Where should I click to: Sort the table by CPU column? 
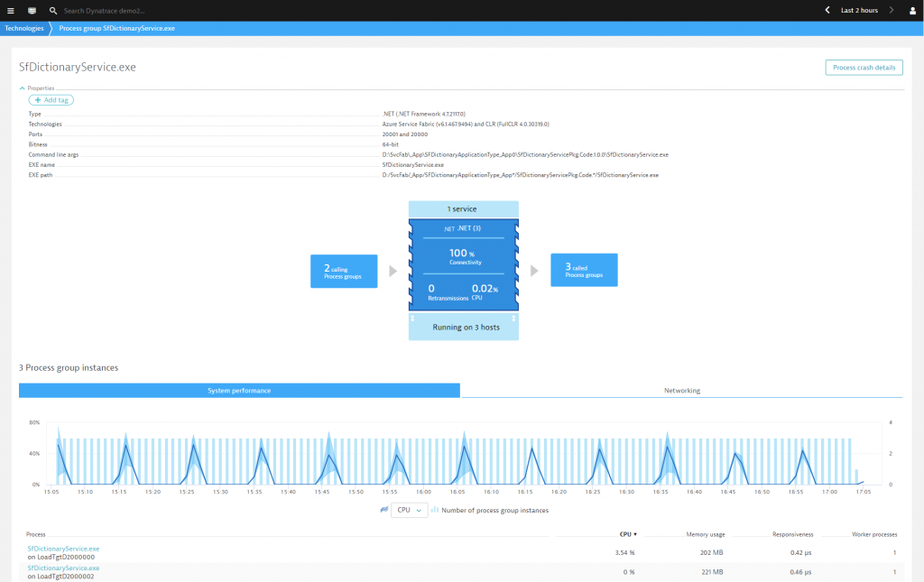(x=628, y=534)
